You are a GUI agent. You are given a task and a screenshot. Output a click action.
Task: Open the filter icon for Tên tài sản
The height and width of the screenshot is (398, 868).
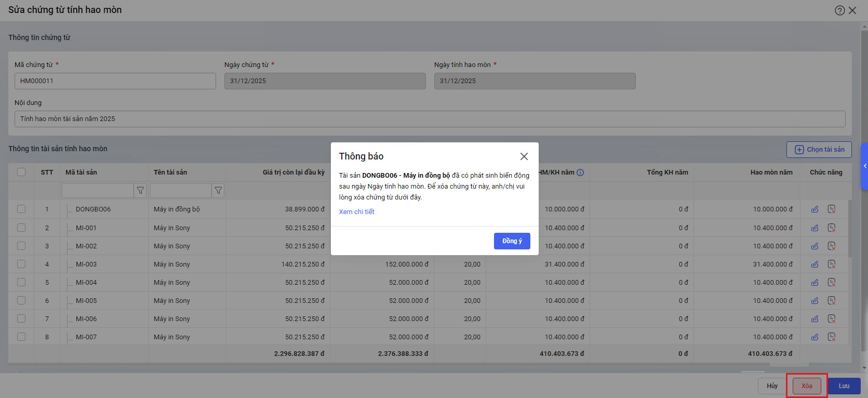(218, 191)
